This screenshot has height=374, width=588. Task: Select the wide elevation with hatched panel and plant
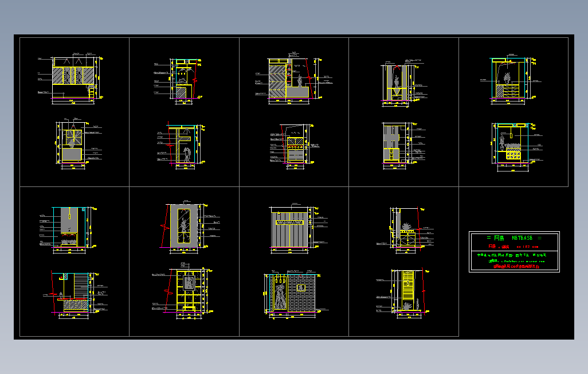click(x=291, y=78)
